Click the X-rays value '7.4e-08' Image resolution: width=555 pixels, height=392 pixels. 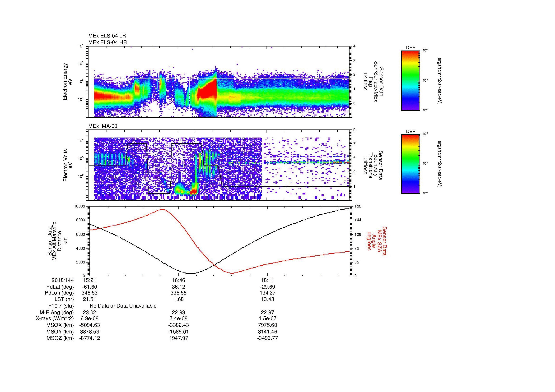(178, 318)
